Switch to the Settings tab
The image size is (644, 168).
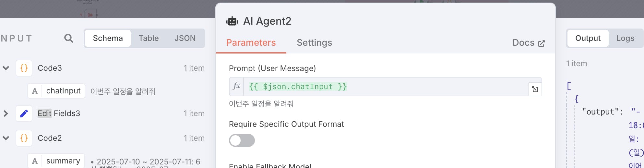click(x=314, y=43)
